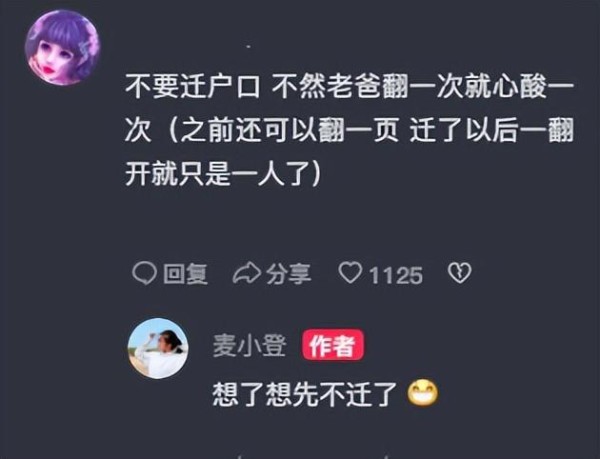Click the 1125 like count
This screenshot has height=459, width=600.
pos(396,275)
